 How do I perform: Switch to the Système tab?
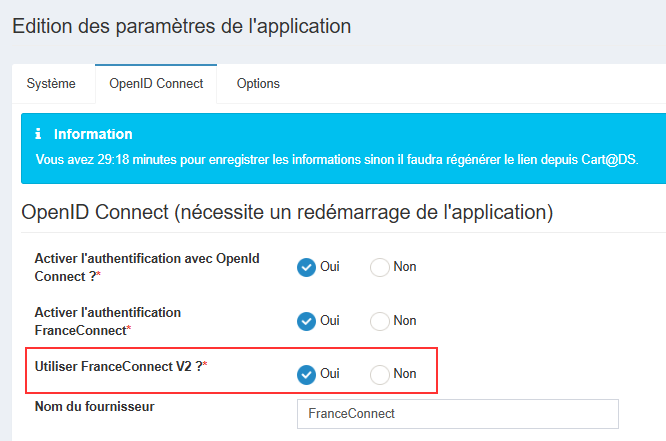(x=51, y=83)
